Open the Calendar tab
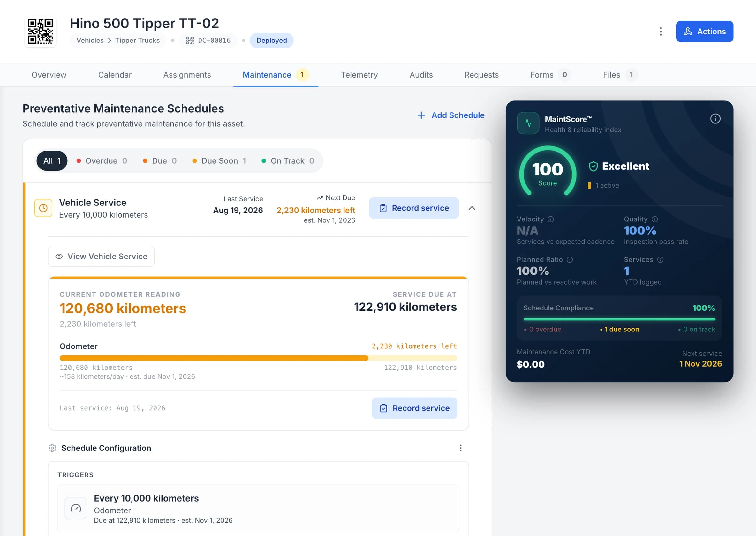Image resolution: width=756 pixels, height=536 pixels. point(115,75)
